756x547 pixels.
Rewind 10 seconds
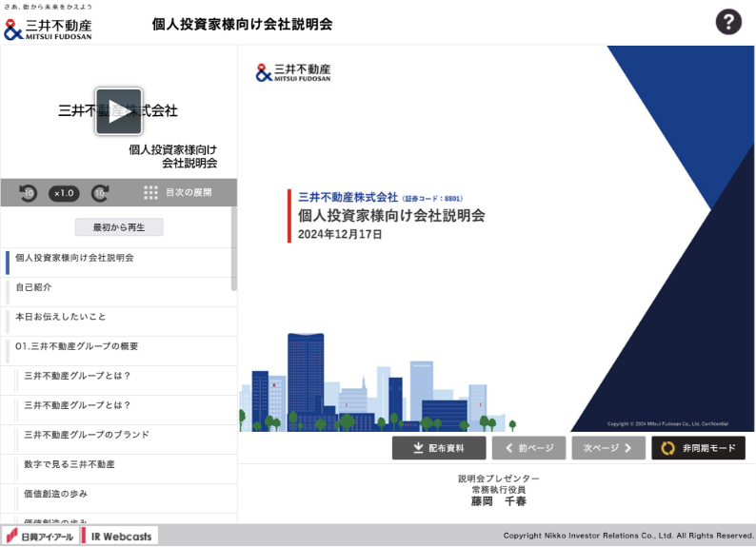(x=28, y=193)
